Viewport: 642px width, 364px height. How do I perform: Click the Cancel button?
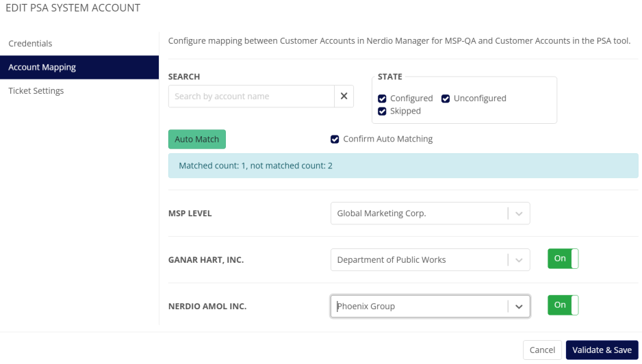(542, 350)
